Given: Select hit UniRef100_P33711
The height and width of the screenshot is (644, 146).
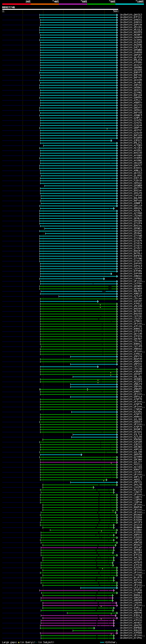Looking at the screenshot, I should [x=131, y=464].
